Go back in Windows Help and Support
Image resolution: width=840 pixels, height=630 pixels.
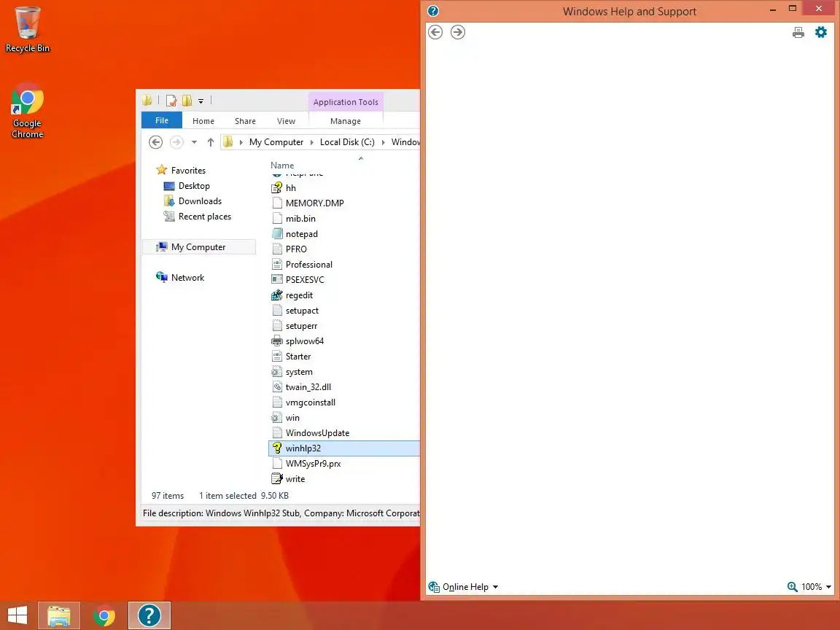435,32
